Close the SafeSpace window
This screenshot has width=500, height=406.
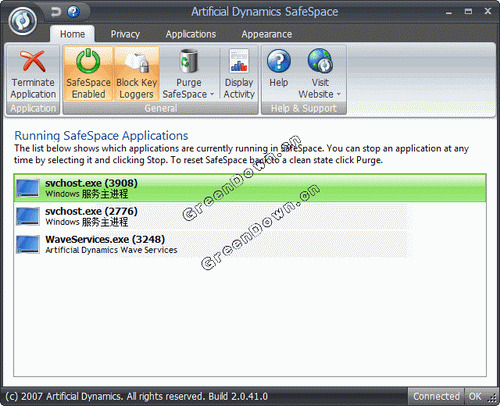click(488, 11)
